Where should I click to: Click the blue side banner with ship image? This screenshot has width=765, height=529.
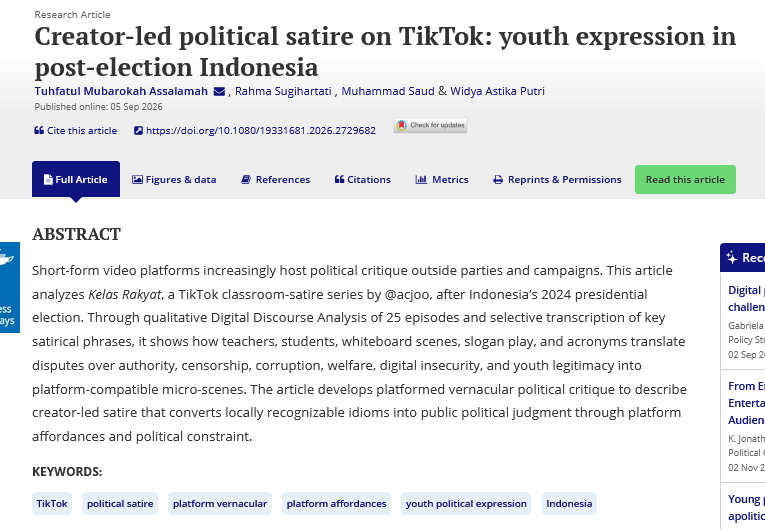(10, 287)
